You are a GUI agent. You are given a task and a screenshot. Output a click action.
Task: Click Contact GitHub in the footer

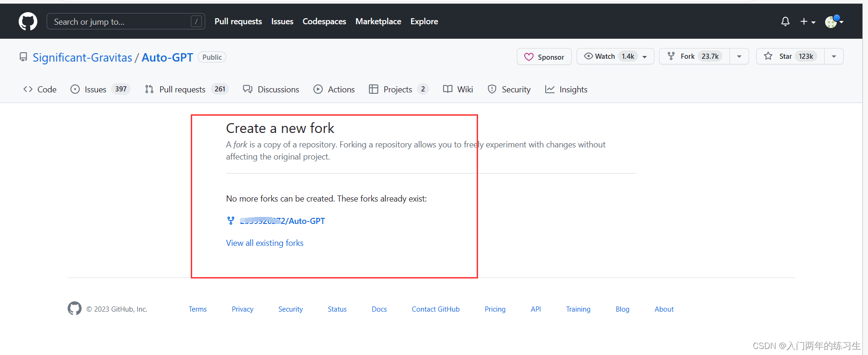click(436, 309)
